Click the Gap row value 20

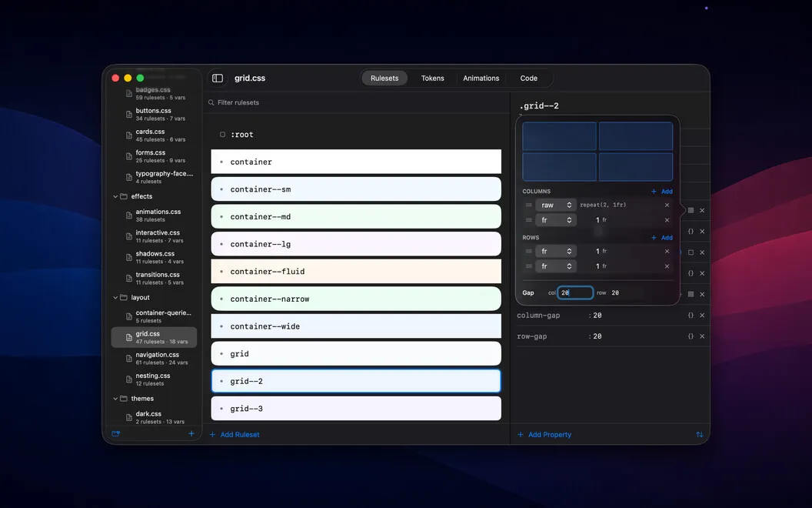pyautogui.click(x=615, y=293)
